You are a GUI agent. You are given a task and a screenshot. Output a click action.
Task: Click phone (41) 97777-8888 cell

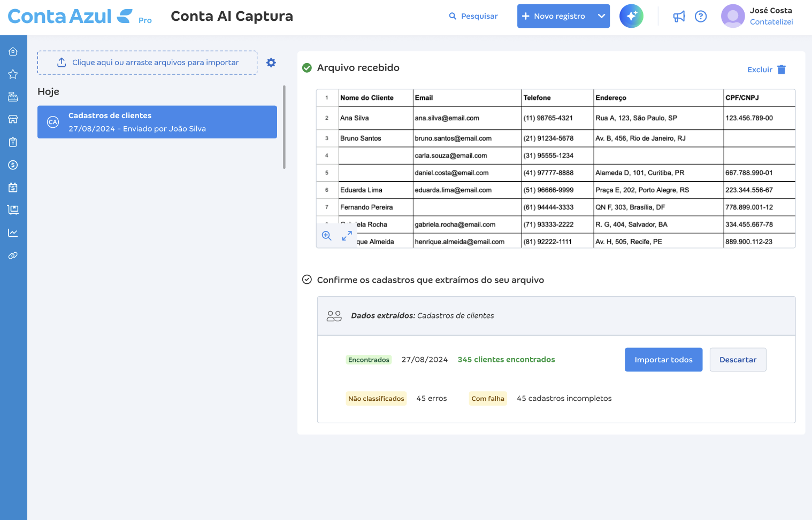[x=558, y=173]
